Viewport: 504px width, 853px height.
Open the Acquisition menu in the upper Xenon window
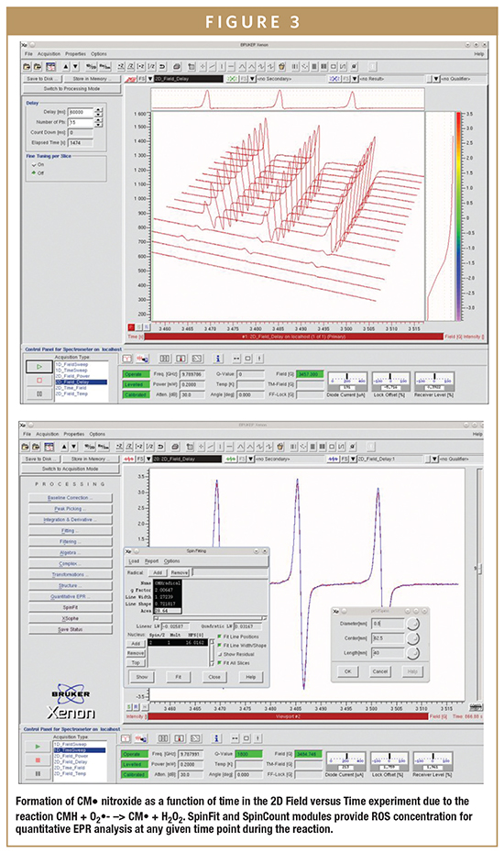[49, 54]
